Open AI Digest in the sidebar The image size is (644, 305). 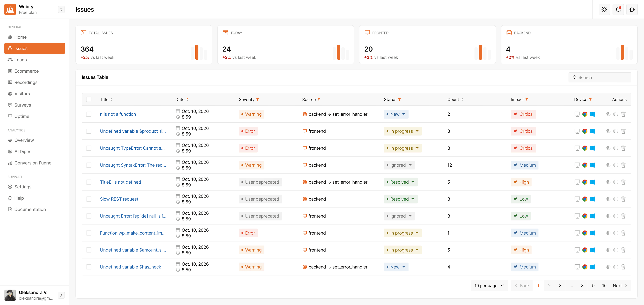coord(35,152)
